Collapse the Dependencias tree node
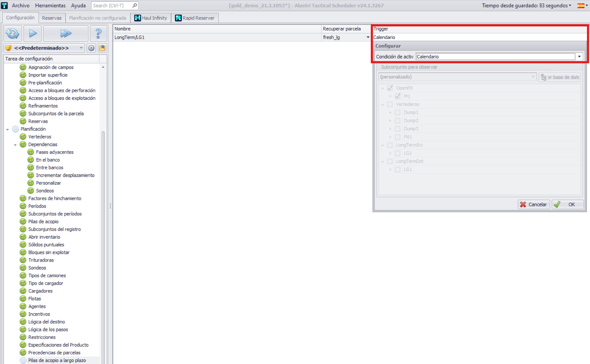Image resolution: width=590 pixels, height=364 pixels. (x=15, y=145)
